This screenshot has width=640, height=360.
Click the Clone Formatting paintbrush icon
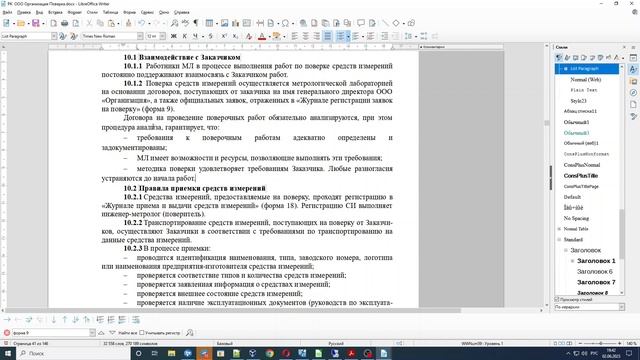coord(128,23)
